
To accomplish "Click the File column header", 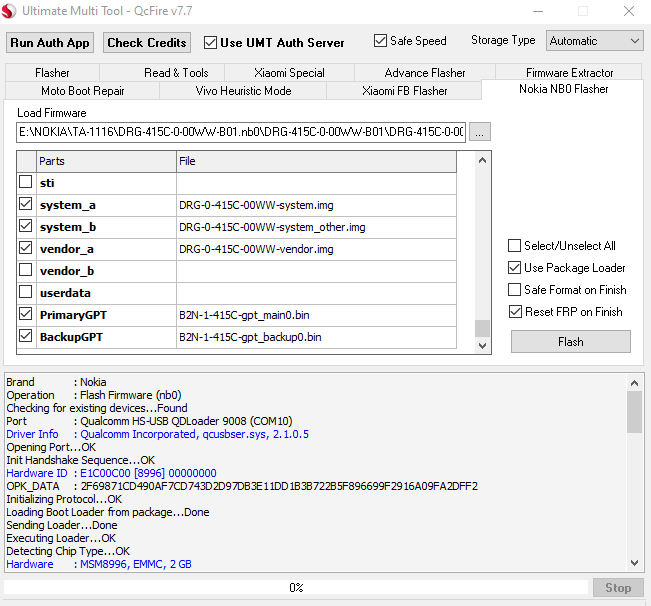I will [316, 161].
